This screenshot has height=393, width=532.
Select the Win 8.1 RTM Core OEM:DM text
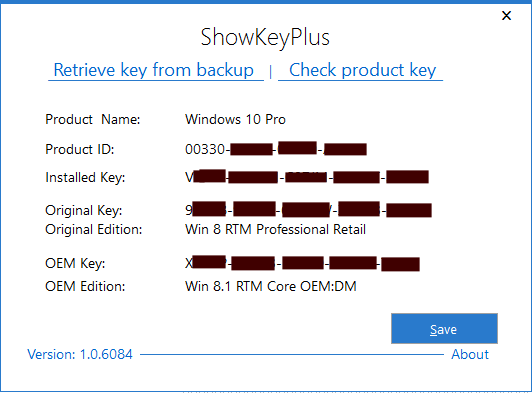point(271,286)
